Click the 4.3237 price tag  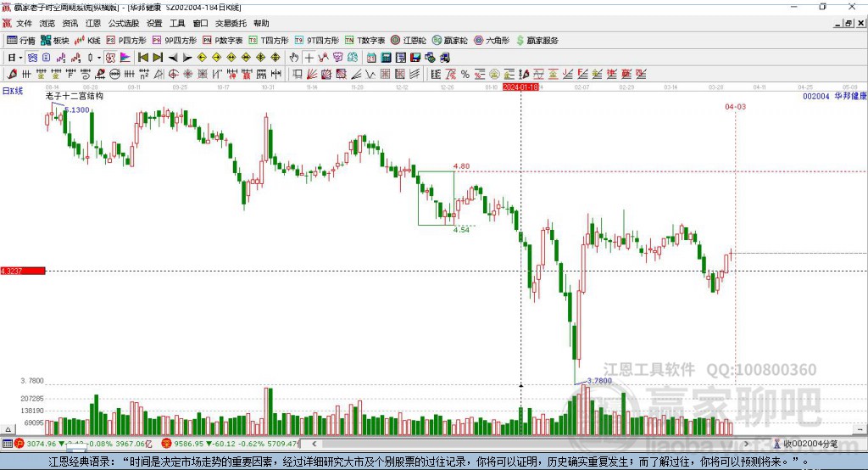tap(23, 271)
